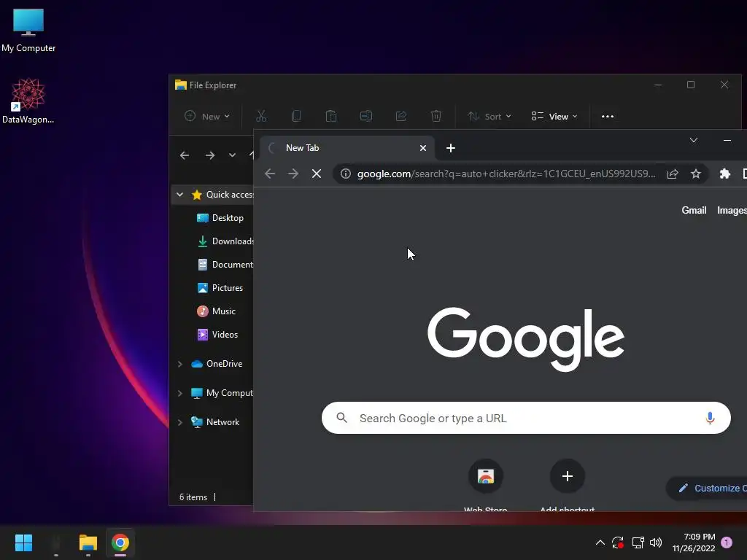Expand the Network tree node
This screenshot has width=747, height=560.
click(179, 422)
